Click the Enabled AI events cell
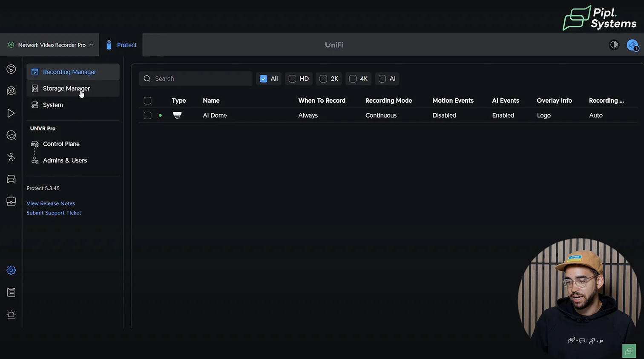 [x=503, y=115]
